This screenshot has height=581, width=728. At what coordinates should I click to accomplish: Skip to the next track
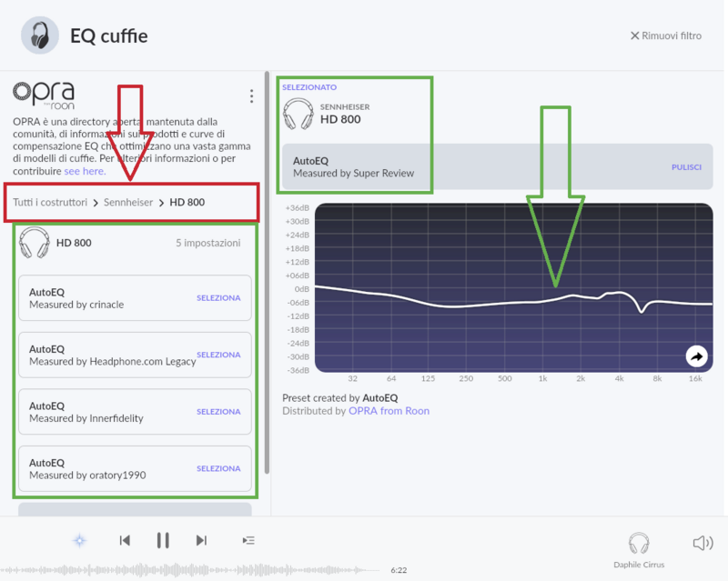tap(201, 540)
